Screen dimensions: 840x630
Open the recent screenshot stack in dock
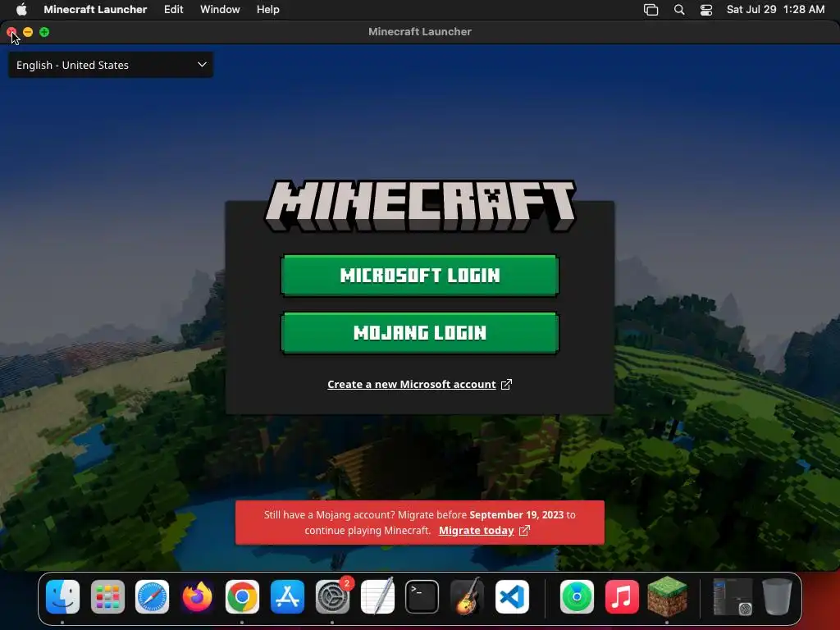(732, 596)
